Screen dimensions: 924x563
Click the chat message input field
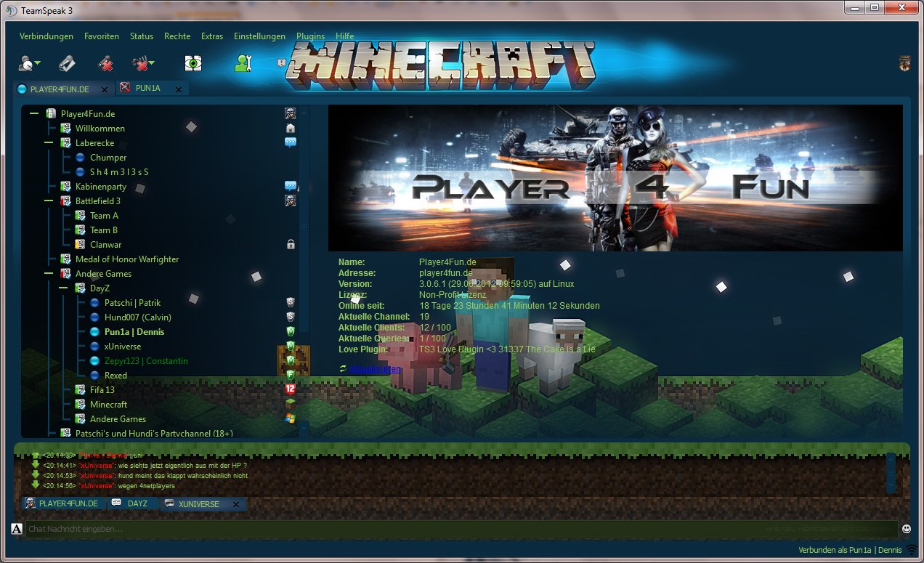(x=462, y=529)
